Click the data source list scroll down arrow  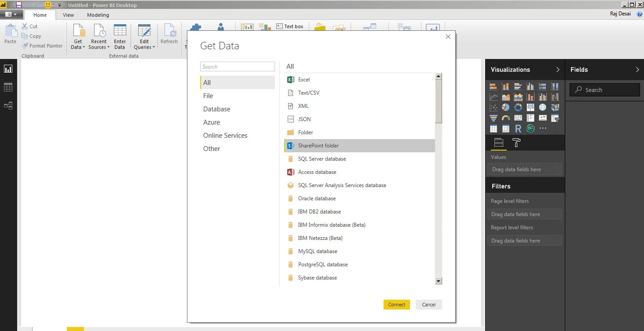(438, 281)
